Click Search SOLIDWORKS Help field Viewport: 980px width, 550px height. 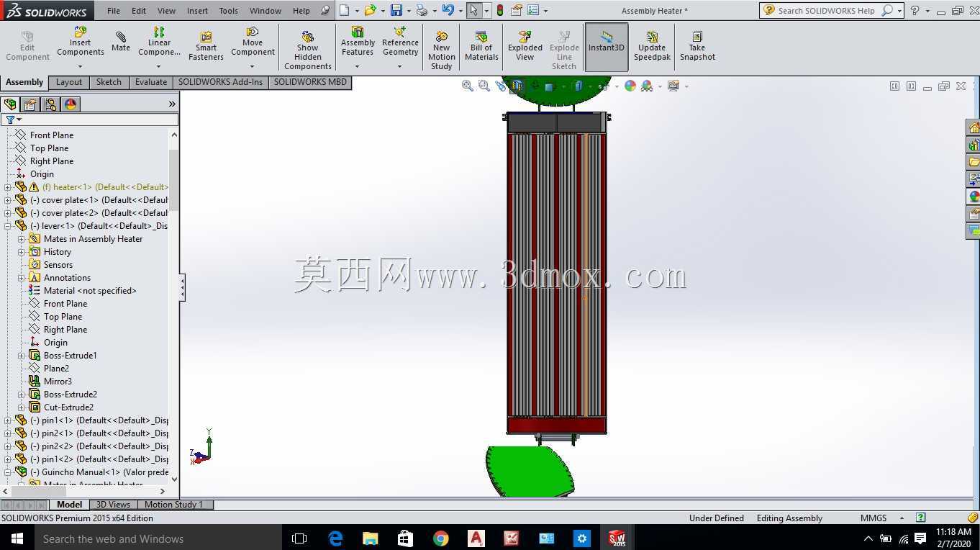(826, 11)
